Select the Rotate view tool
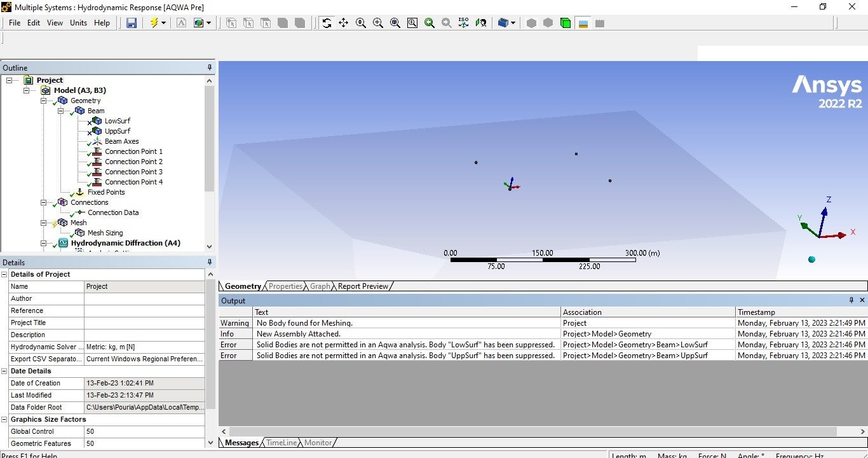868x458 pixels. click(327, 23)
